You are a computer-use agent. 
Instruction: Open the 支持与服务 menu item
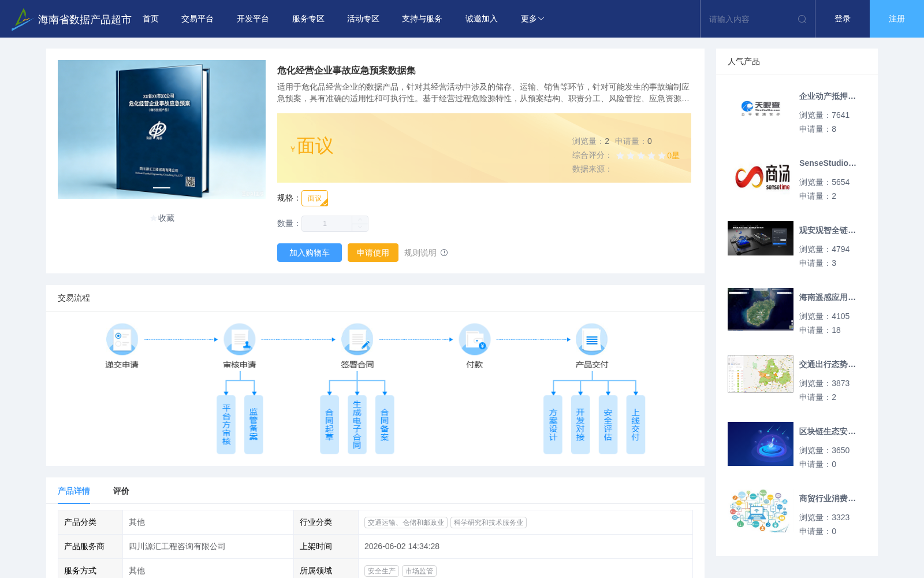pyautogui.click(x=422, y=19)
